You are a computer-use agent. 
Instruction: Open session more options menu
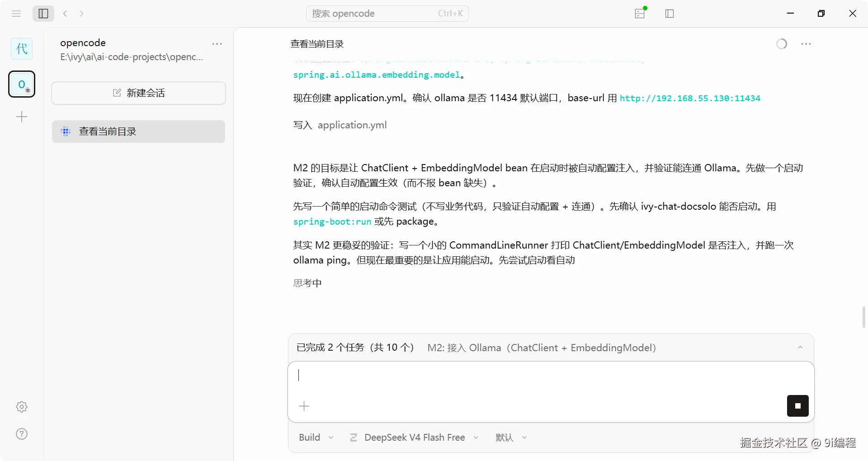click(806, 44)
